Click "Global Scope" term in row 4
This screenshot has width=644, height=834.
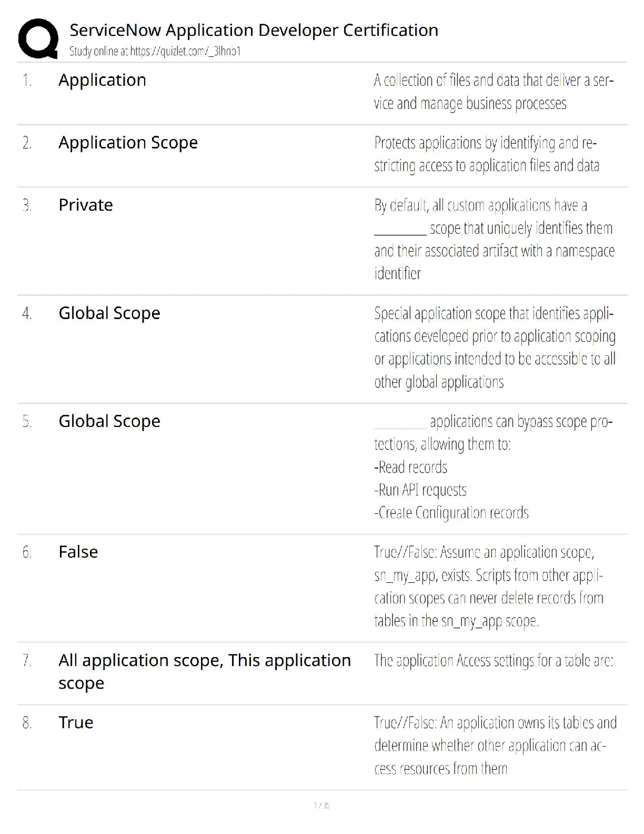point(109,313)
